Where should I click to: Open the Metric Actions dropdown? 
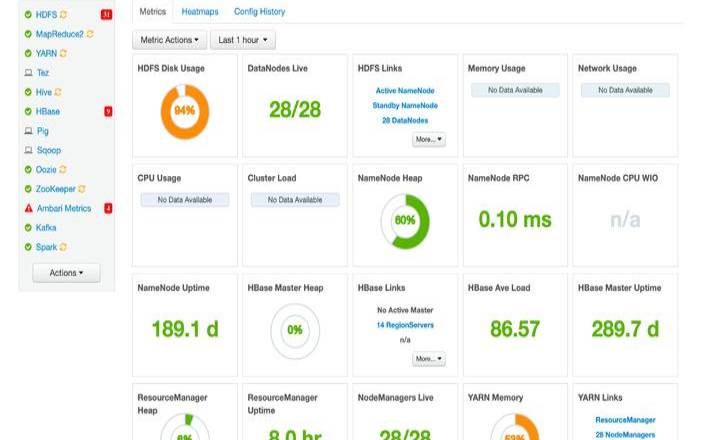coord(169,40)
